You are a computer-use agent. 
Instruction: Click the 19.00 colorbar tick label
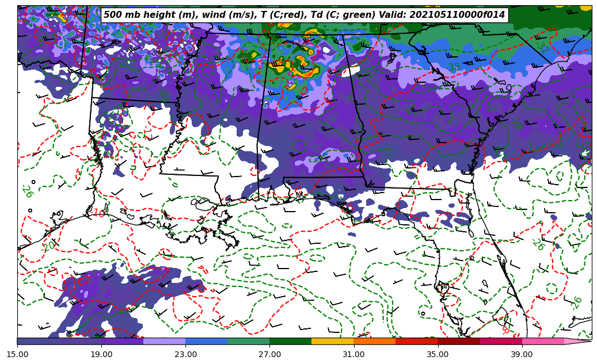tap(101, 354)
